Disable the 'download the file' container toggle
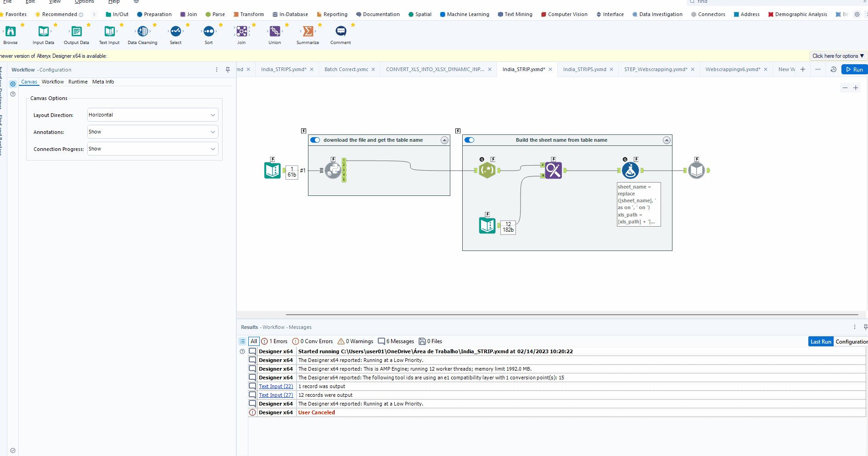The height and width of the screenshot is (456, 868). point(315,140)
